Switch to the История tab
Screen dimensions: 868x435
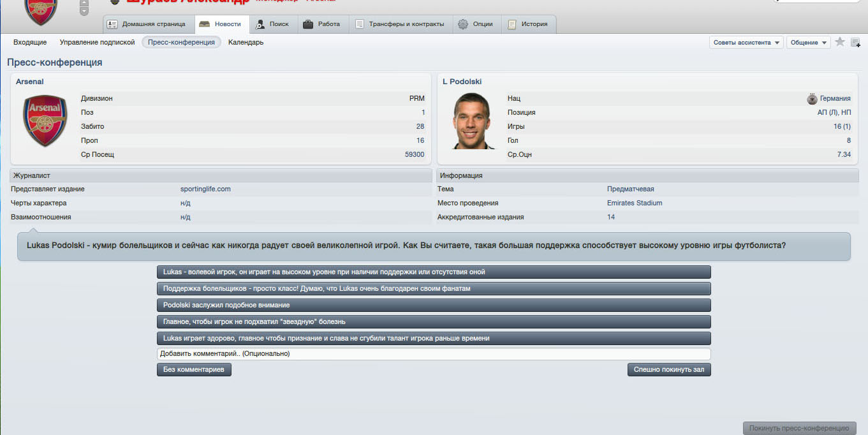(x=527, y=24)
